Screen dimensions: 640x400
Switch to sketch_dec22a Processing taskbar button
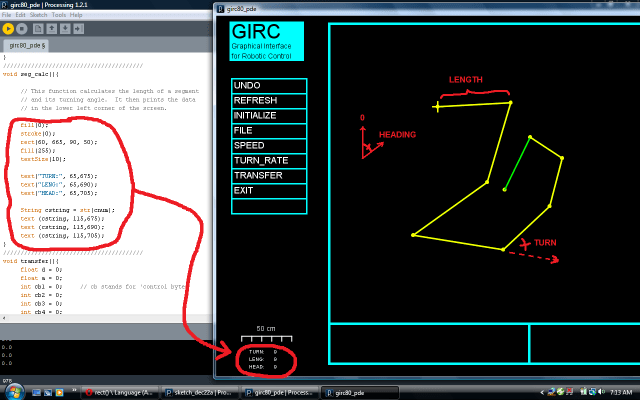click(x=198, y=393)
